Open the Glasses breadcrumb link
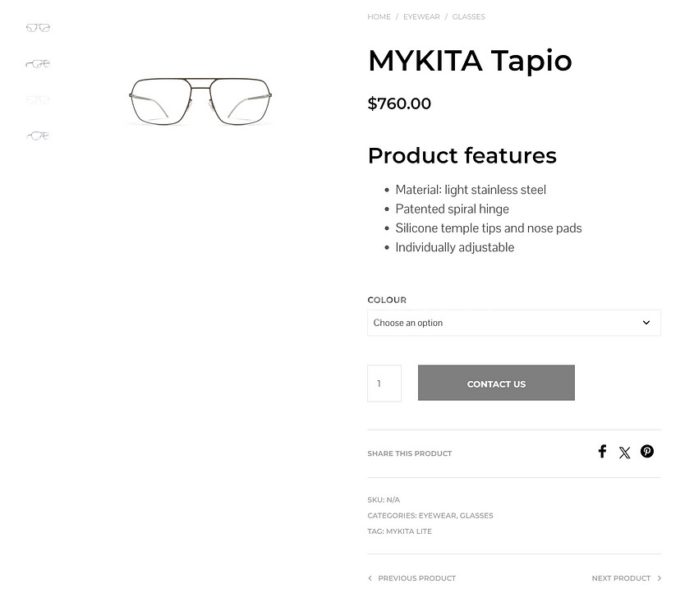The width and height of the screenshot is (694, 616). point(468,17)
